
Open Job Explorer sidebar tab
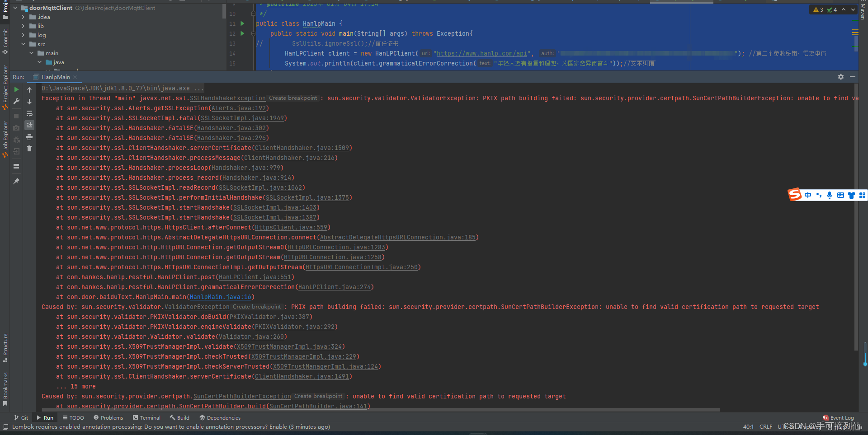[x=5, y=138]
